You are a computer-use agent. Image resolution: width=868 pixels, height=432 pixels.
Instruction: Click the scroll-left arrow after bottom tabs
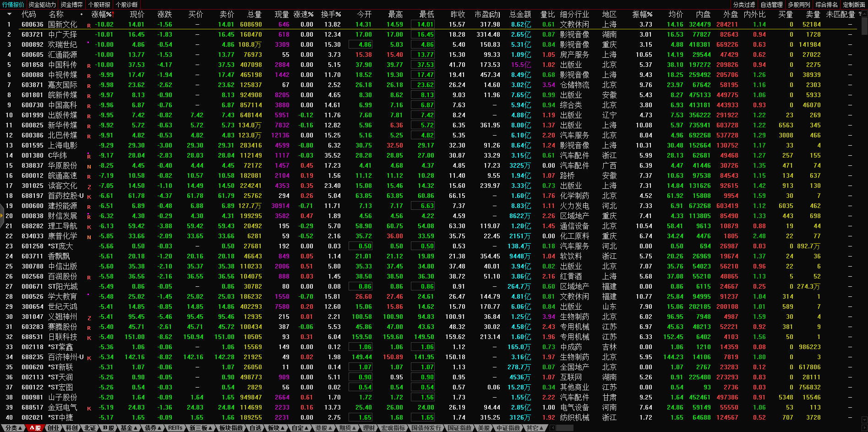point(553,428)
